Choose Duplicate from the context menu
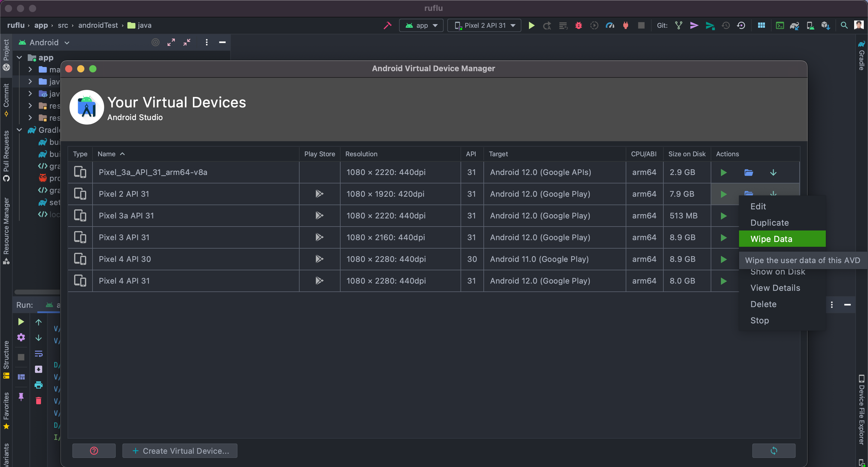 coord(769,223)
